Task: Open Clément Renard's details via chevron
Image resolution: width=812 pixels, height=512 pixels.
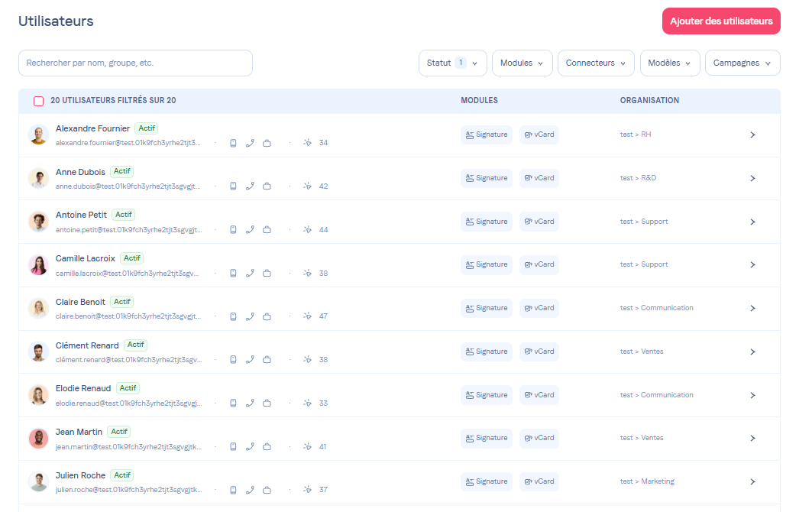Action: (752, 352)
